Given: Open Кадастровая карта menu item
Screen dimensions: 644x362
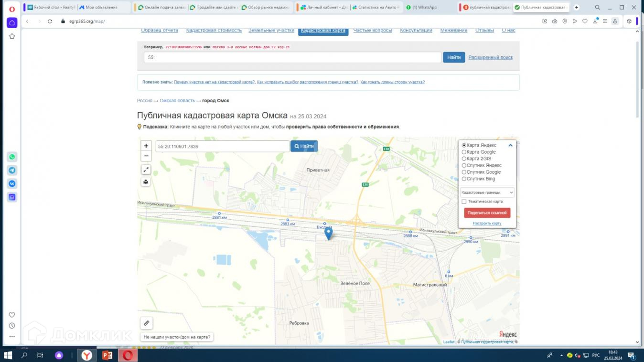Looking at the screenshot, I should [x=323, y=31].
